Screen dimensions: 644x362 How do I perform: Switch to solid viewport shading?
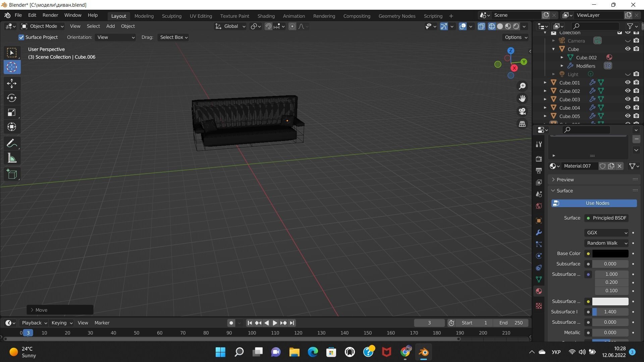(500, 26)
